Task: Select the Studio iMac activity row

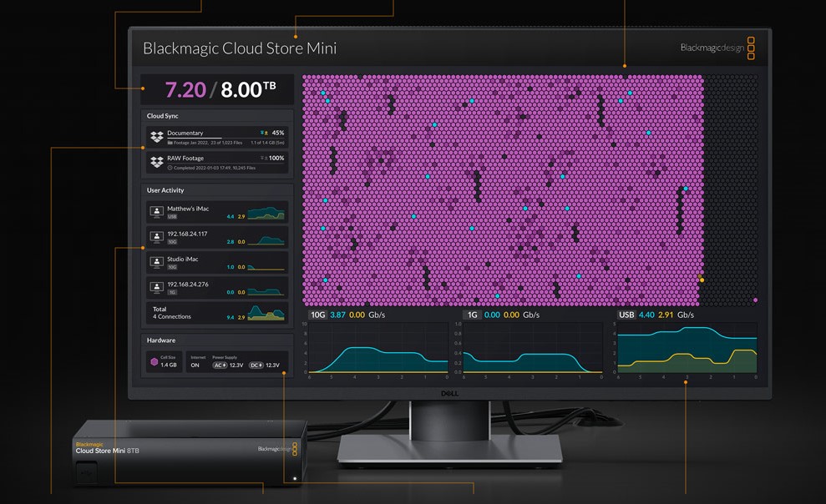Action: [x=217, y=263]
